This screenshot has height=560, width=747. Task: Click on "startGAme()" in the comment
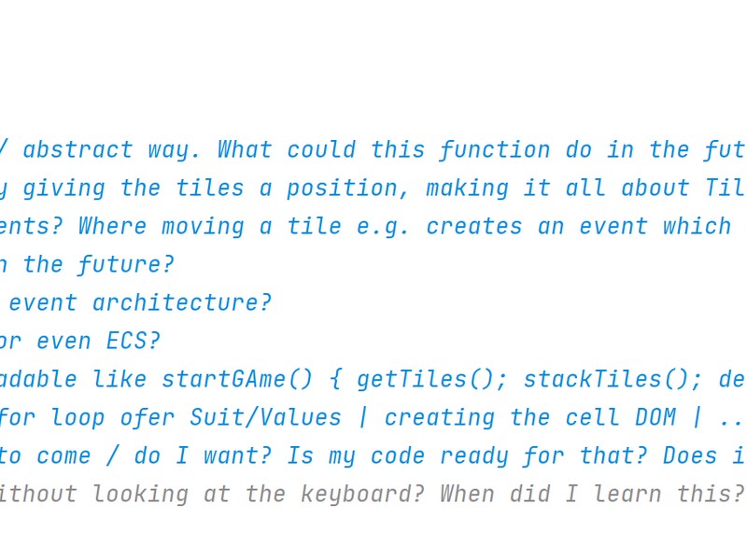coord(237,380)
